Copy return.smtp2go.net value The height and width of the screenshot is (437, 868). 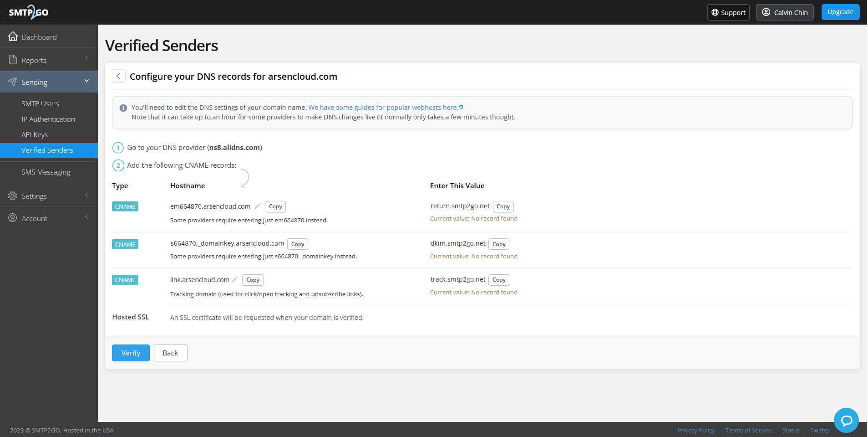tap(503, 206)
